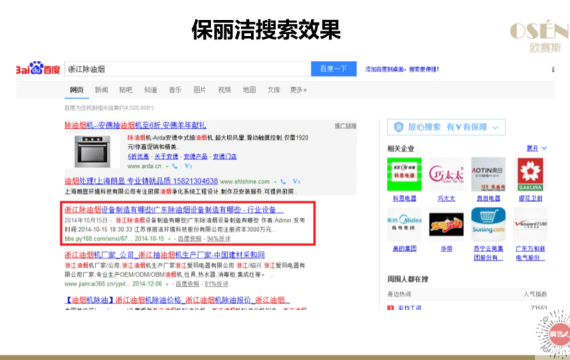Open the 奥田电器 text link
Screen dimensions: 570x360
tap(488, 199)
